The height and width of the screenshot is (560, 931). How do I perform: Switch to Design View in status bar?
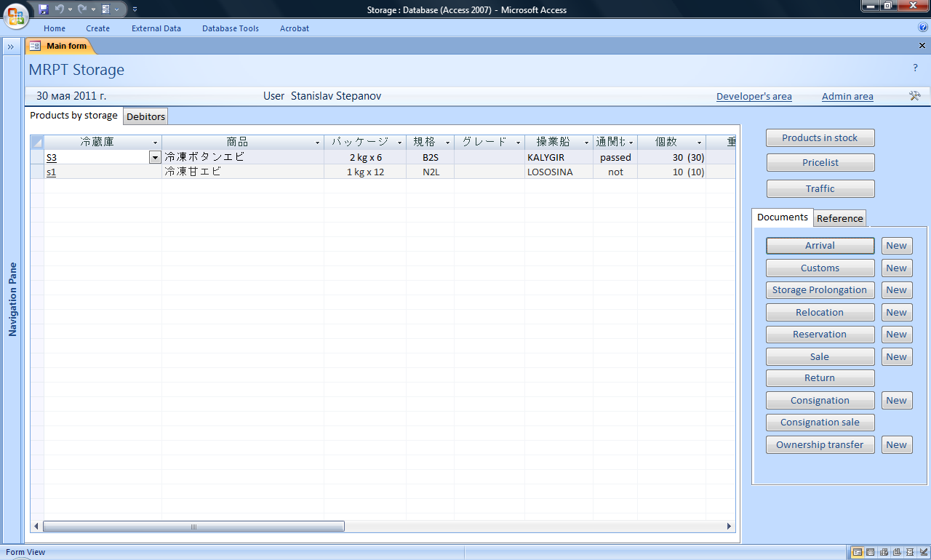(923, 553)
